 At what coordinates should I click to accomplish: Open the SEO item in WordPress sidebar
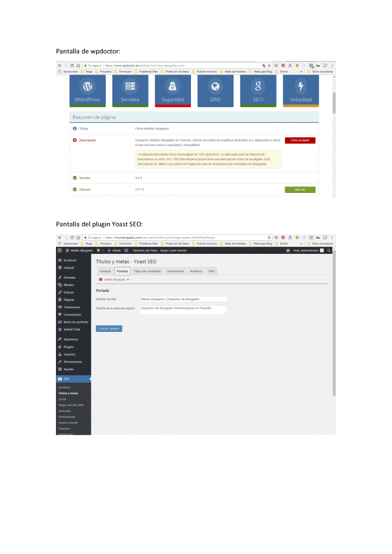point(74,379)
